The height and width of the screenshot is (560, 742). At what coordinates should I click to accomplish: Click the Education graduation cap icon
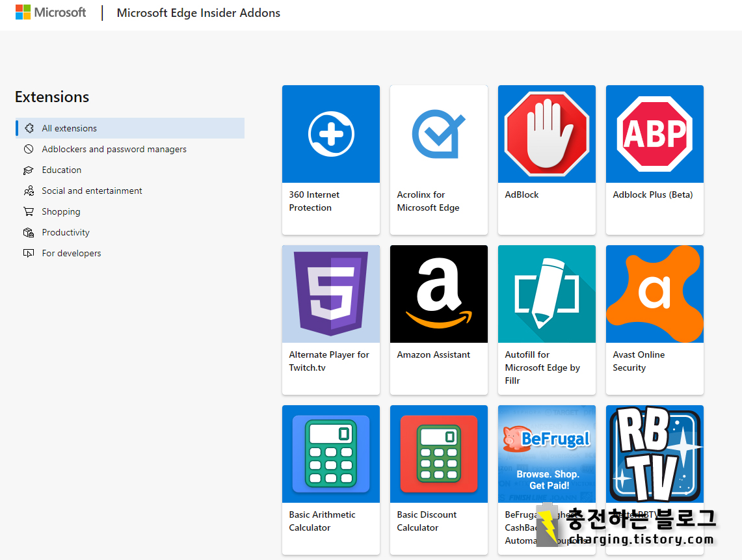(29, 170)
